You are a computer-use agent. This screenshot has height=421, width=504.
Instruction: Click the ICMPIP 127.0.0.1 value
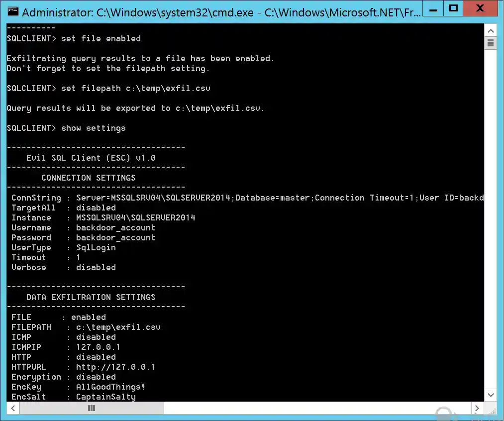(98, 347)
